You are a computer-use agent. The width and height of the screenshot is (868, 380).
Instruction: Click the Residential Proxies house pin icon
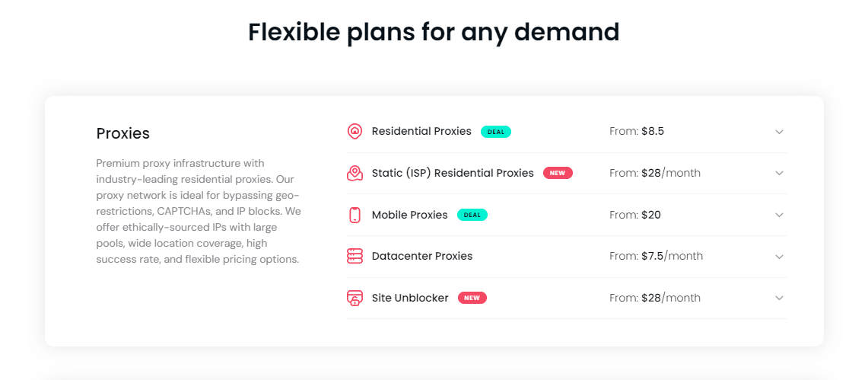[x=355, y=132]
